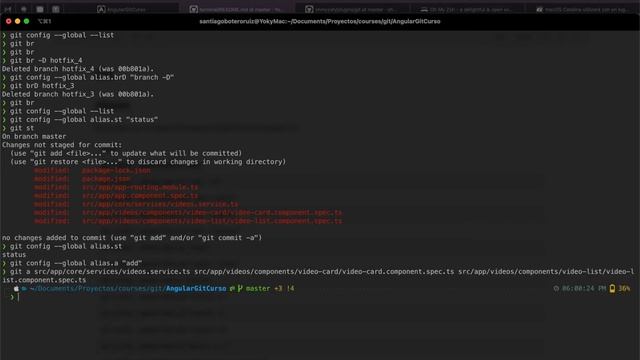640x360 pixels.
Task: Click 'AngularGitCurso' in the prompt path
Action: click(x=196, y=289)
